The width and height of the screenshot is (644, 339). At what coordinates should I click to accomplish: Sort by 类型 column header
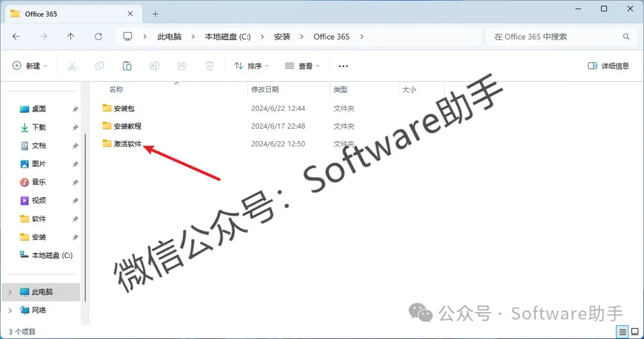pyautogui.click(x=340, y=89)
